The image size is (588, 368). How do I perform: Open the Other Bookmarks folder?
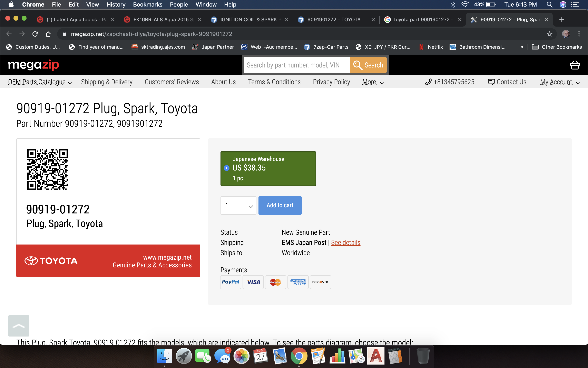tap(557, 47)
